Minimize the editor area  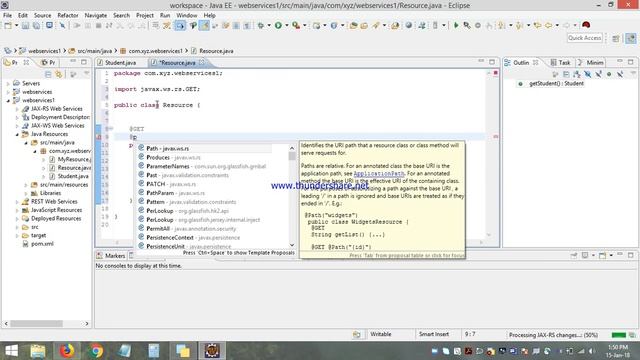[x=481, y=62]
